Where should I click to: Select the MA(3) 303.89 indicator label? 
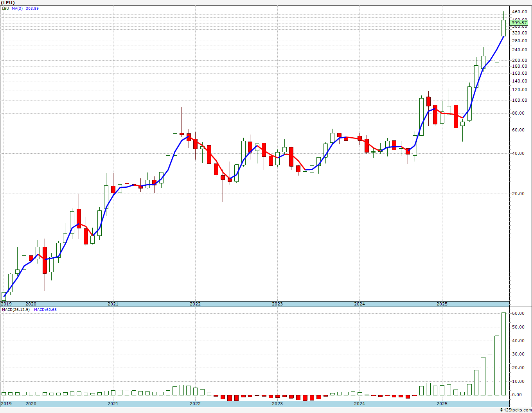click(25, 9)
